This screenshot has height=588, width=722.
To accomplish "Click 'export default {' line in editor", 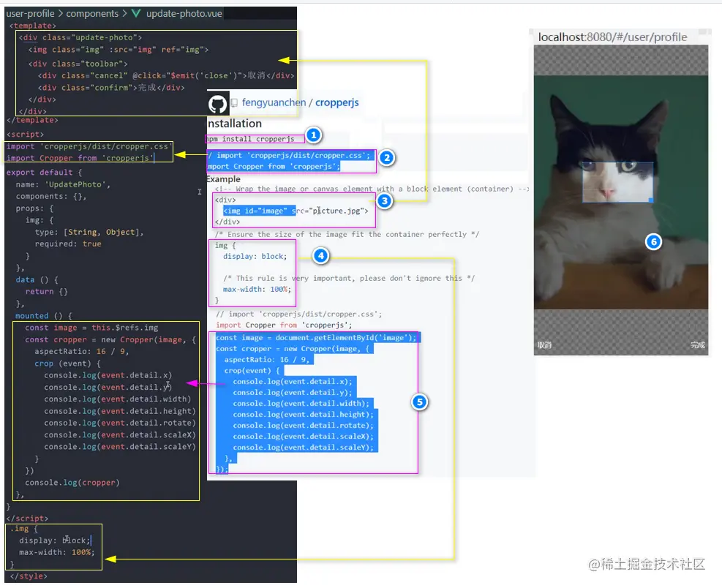I will coord(44,172).
